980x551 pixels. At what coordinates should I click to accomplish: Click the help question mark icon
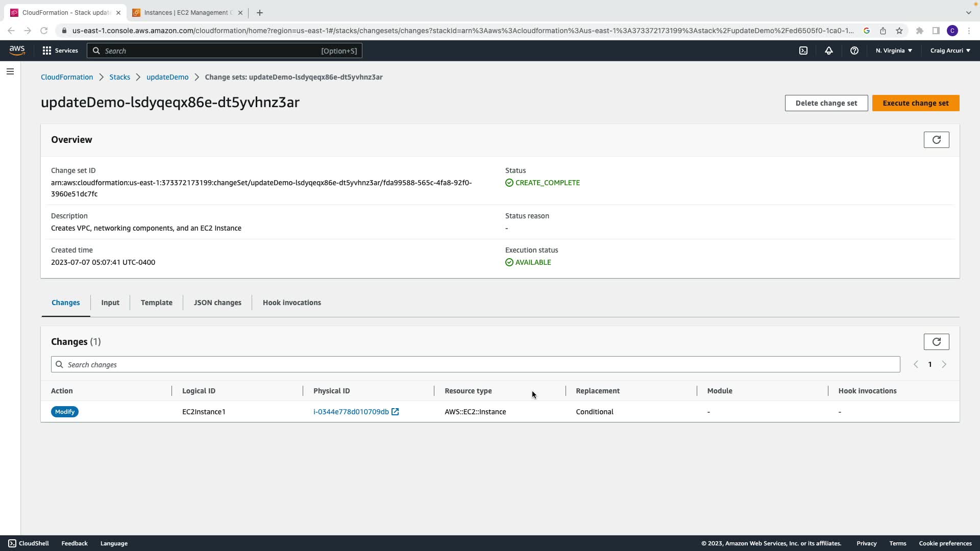click(854, 51)
